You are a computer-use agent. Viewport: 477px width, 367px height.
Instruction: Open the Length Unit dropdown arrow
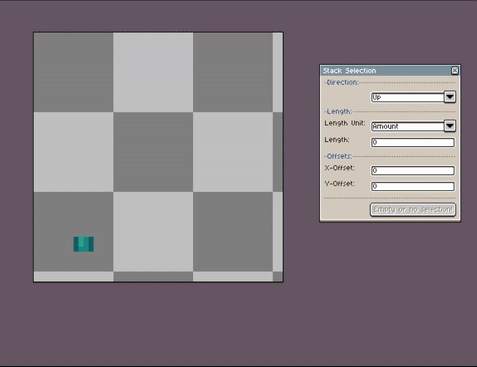[450, 126]
